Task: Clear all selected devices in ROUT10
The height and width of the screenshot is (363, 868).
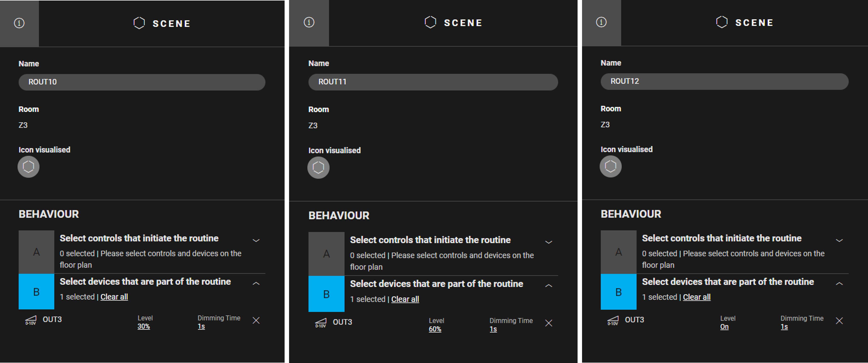Action: tap(114, 297)
